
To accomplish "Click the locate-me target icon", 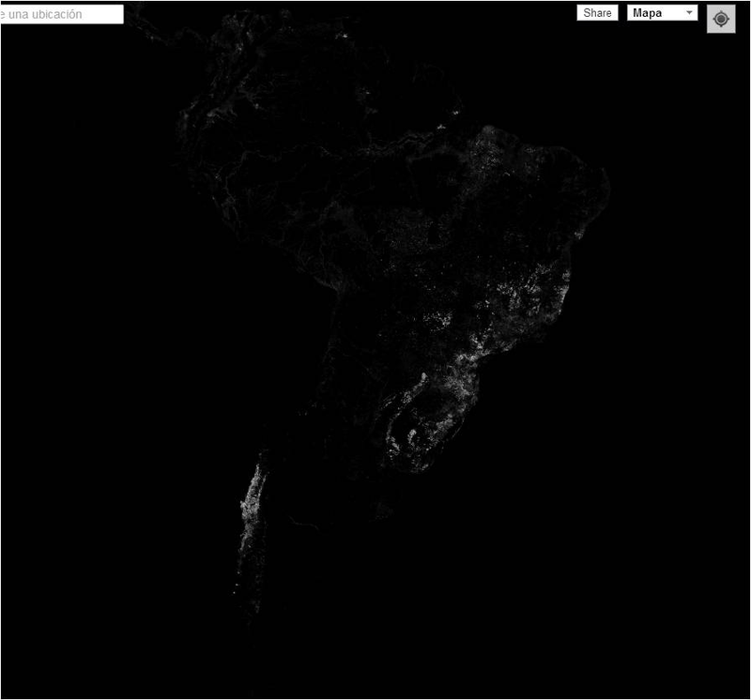I will tap(721, 19).
